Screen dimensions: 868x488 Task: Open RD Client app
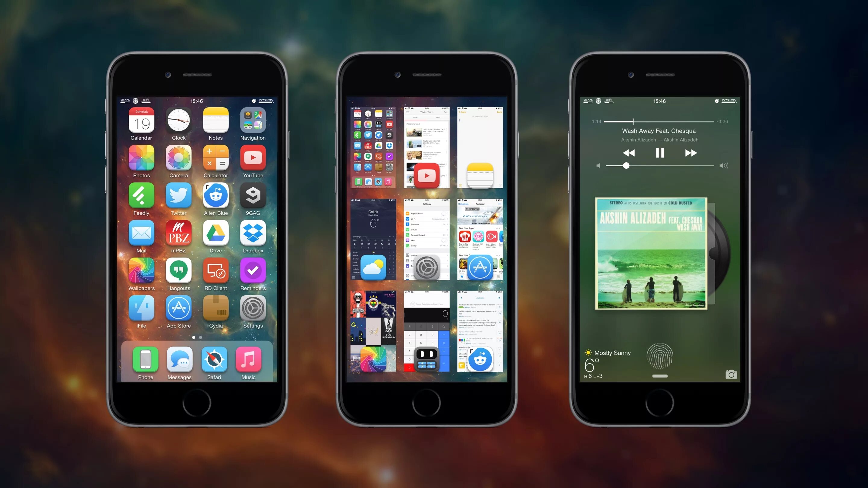coord(215,271)
